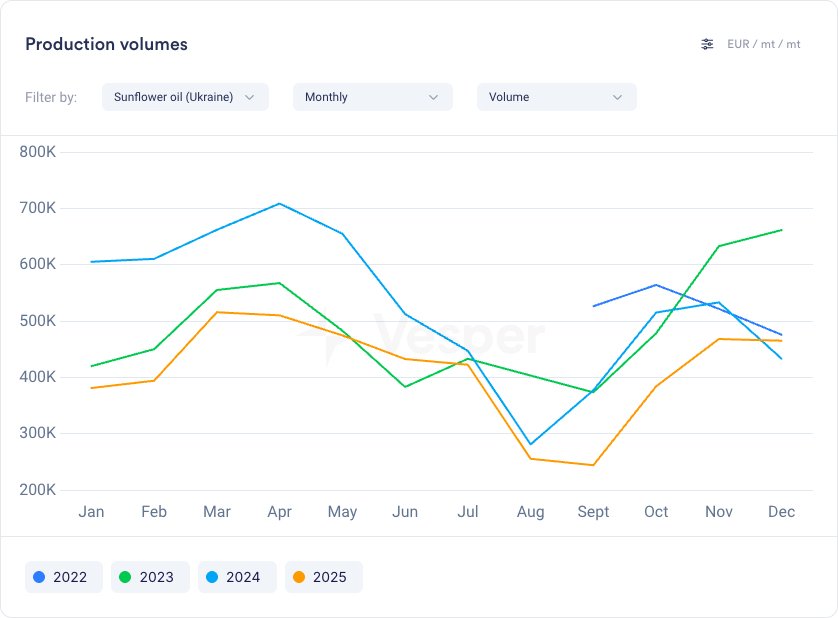Hide the 2023 series via its legend chip
This screenshot has height=618, width=838.
click(150, 577)
